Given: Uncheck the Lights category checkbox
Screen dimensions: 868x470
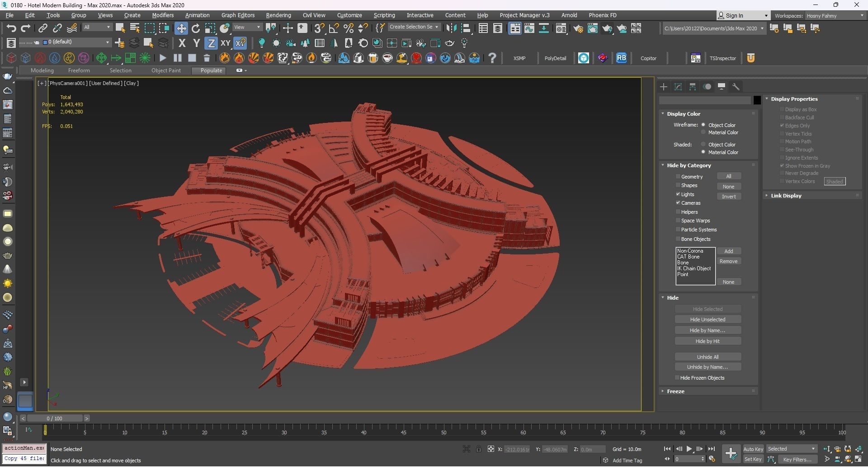Looking at the screenshot, I should click(x=678, y=194).
